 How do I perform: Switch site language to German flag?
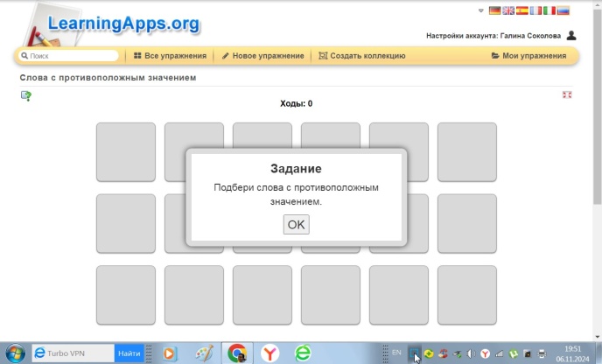point(495,10)
